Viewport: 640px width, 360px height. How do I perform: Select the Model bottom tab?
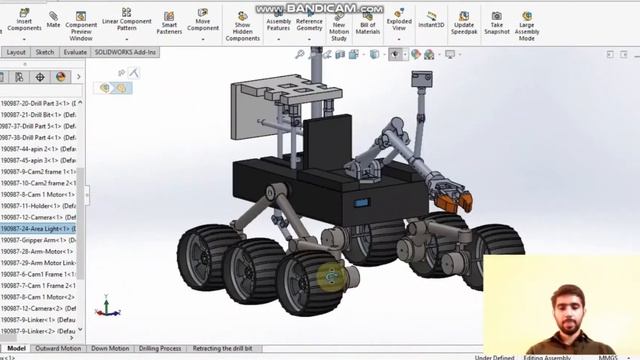(x=16, y=348)
